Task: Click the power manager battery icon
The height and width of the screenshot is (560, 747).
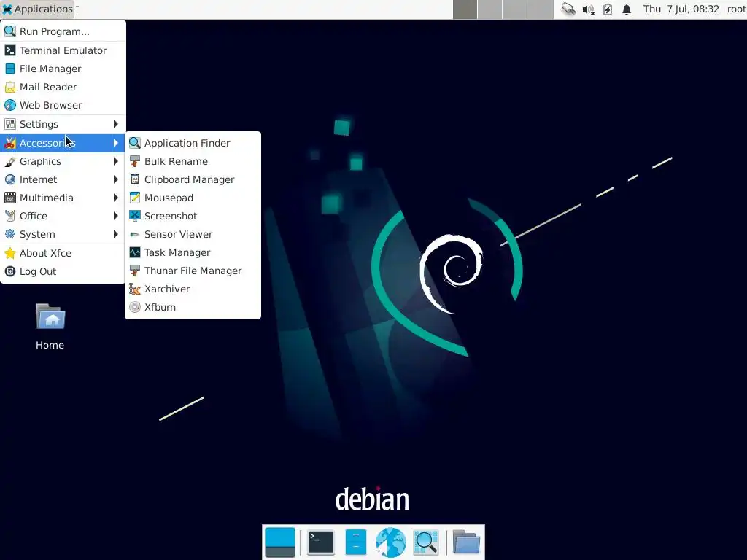Action: 608,9
